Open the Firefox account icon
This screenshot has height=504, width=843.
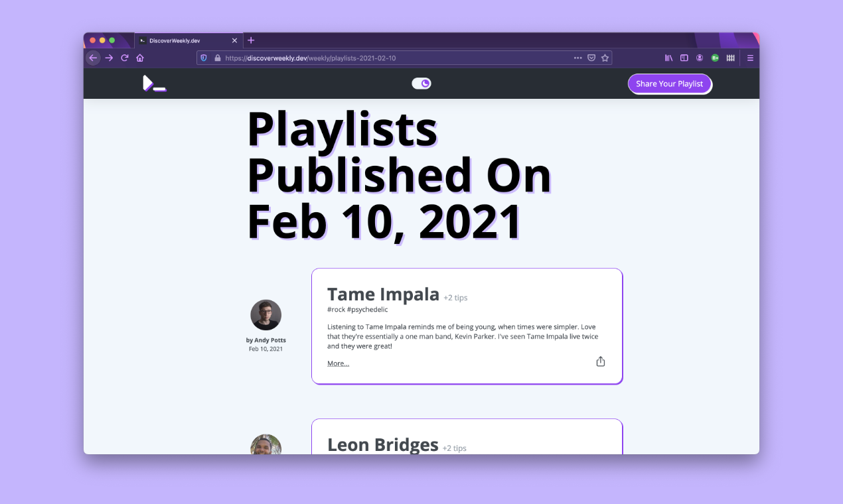(700, 58)
